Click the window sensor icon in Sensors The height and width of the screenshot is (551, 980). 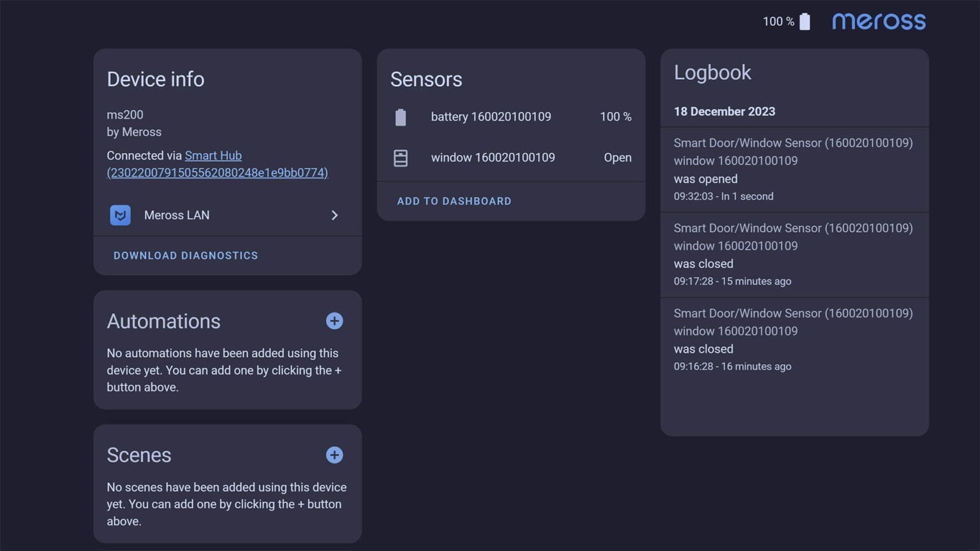tap(401, 158)
